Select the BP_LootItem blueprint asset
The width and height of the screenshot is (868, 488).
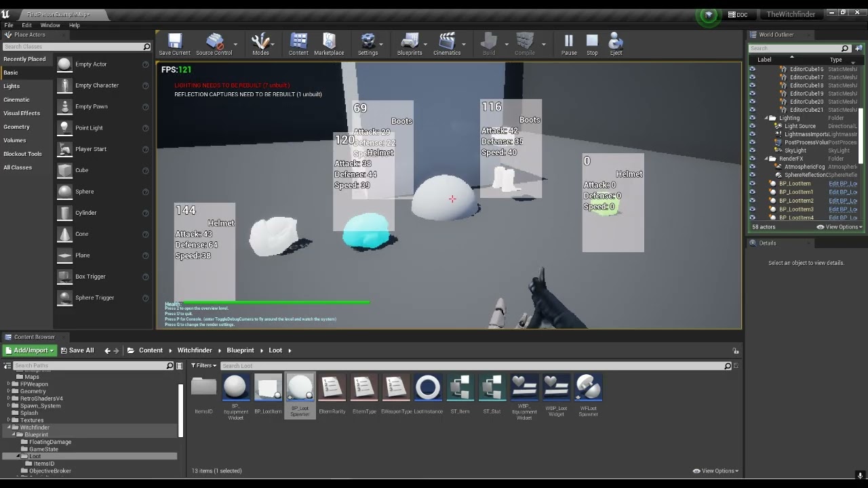point(268,394)
